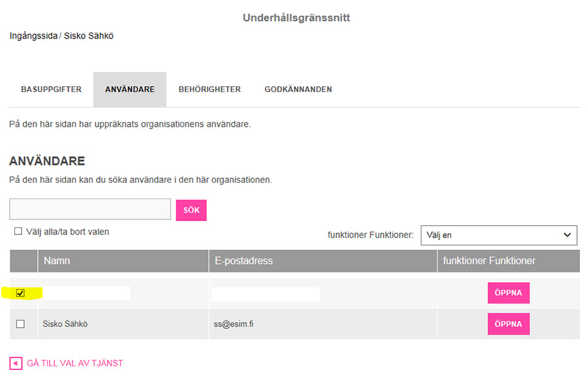This screenshot has width=588, height=380.
Task: Check the Sisko Sähkö row checkbox
Action: [x=20, y=324]
